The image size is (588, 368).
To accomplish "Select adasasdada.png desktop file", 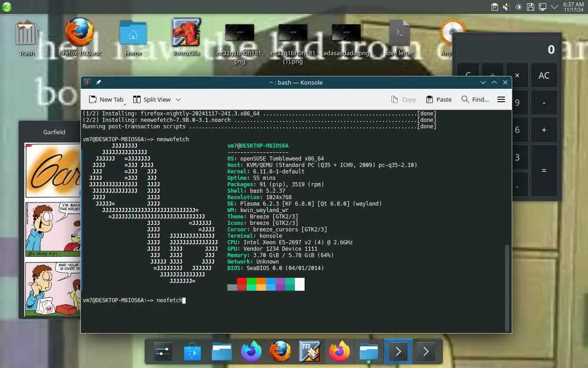I will [x=346, y=39].
